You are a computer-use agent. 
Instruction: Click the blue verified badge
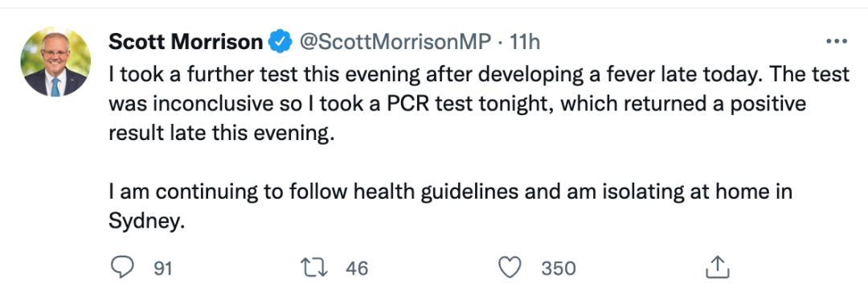coord(280,42)
